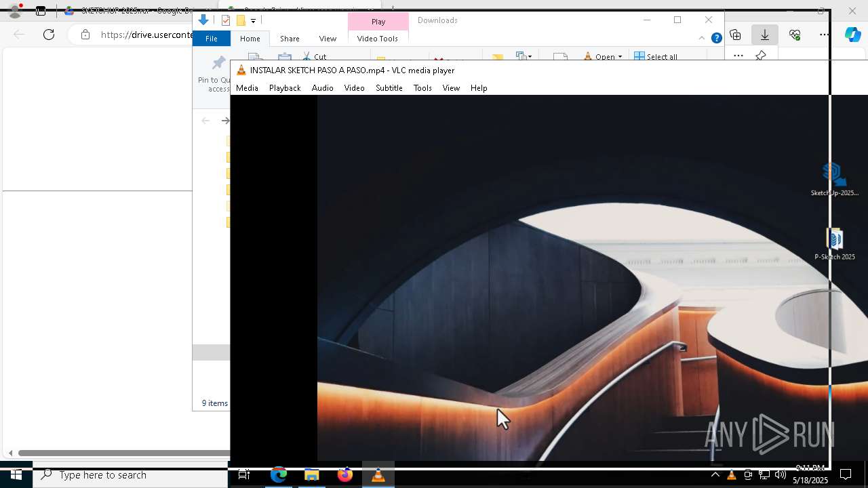The image size is (868, 488).
Task: Open Customize Quick Access Toolbar dropdown
Action: click(253, 21)
